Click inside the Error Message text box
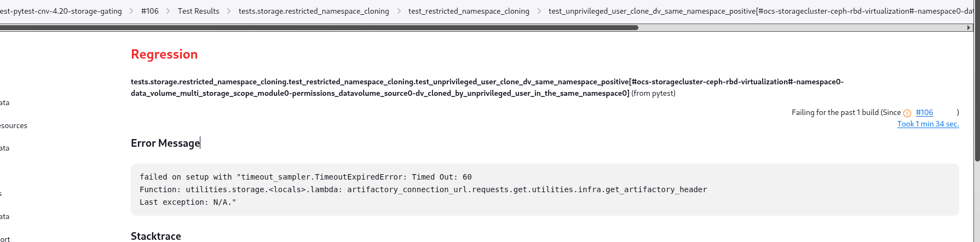This screenshot has height=242, width=980. [x=545, y=189]
